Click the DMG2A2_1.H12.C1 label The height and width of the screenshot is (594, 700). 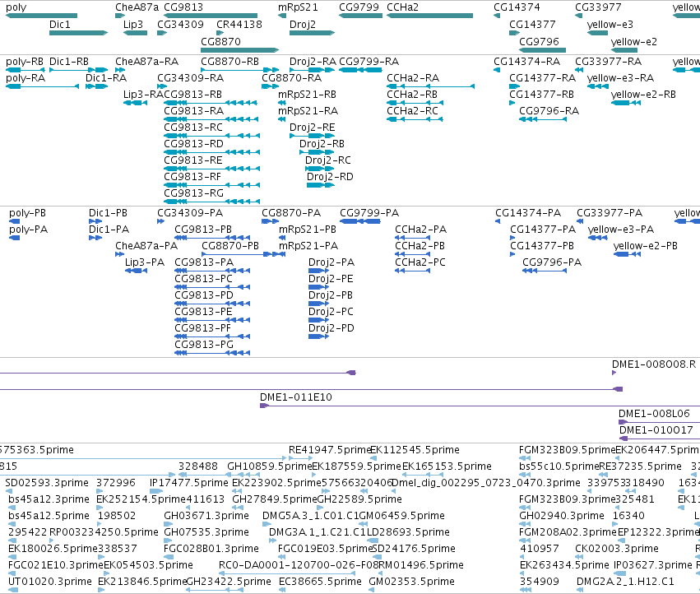click(625, 582)
